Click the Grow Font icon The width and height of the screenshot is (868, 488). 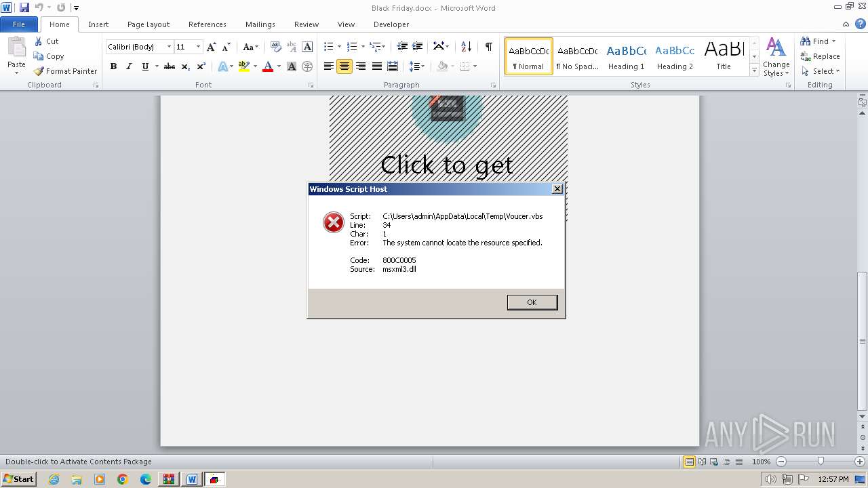tap(212, 47)
